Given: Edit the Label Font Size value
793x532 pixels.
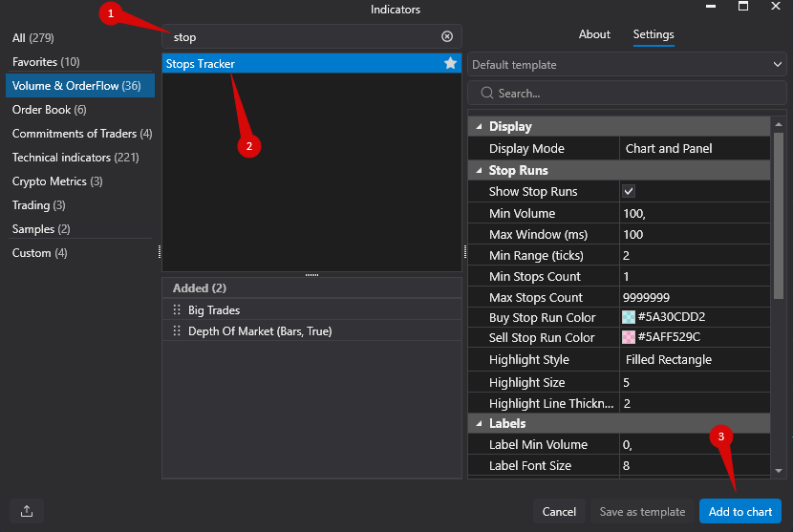Looking at the screenshot, I should click(x=695, y=465).
